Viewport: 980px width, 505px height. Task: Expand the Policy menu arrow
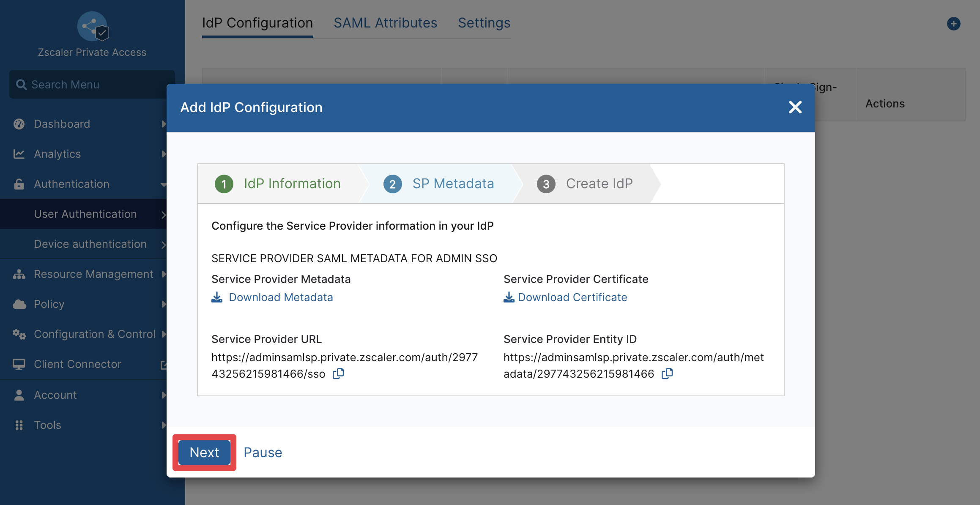164,304
